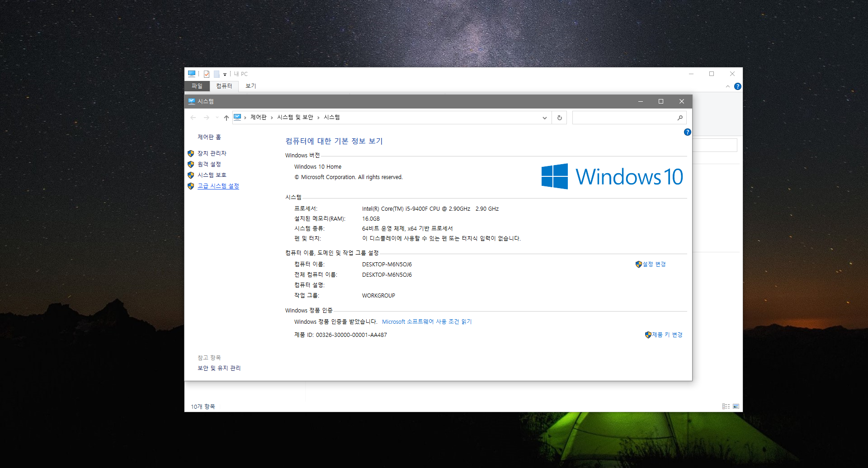Collapse the ribbon in 내 PC window
Screen dimensions: 868x468
(x=728, y=86)
